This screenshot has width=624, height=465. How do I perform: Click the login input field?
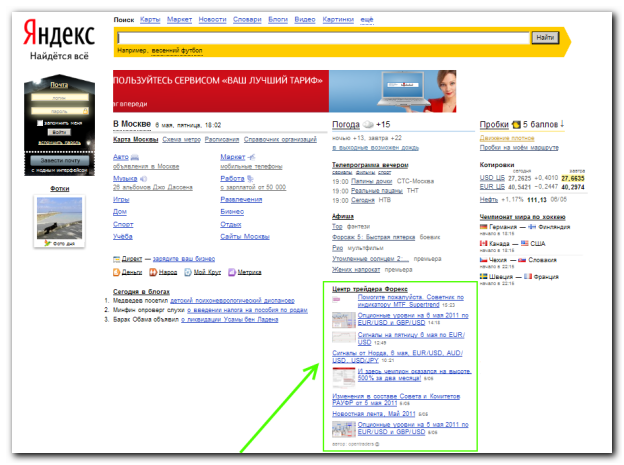pos(60,98)
